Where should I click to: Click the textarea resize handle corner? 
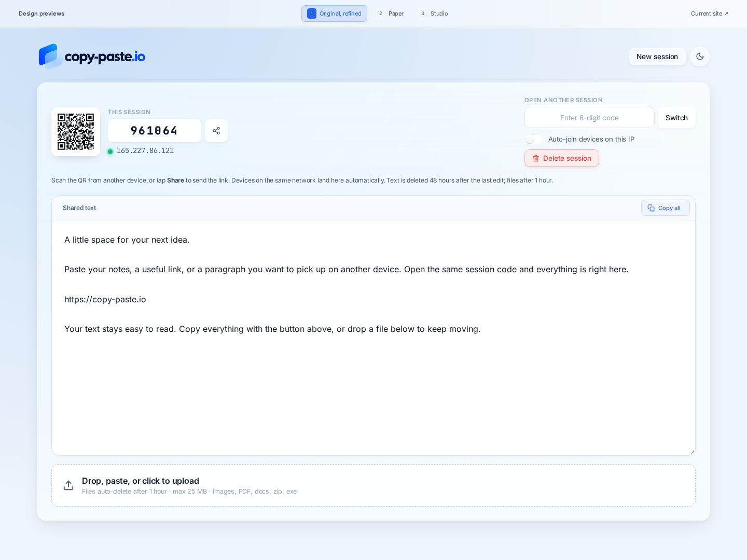point(692,452)
